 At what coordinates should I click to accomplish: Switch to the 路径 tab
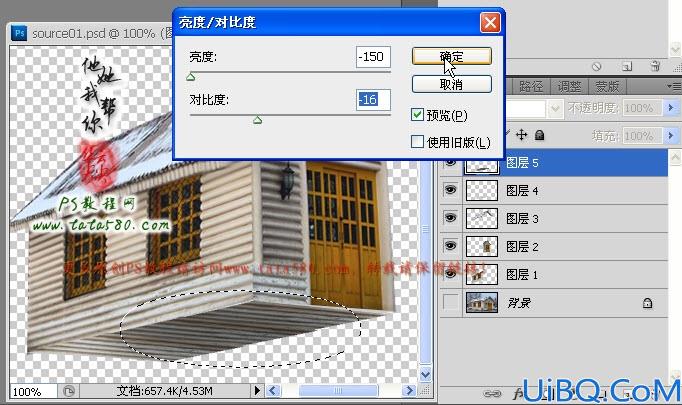point(531,87)
